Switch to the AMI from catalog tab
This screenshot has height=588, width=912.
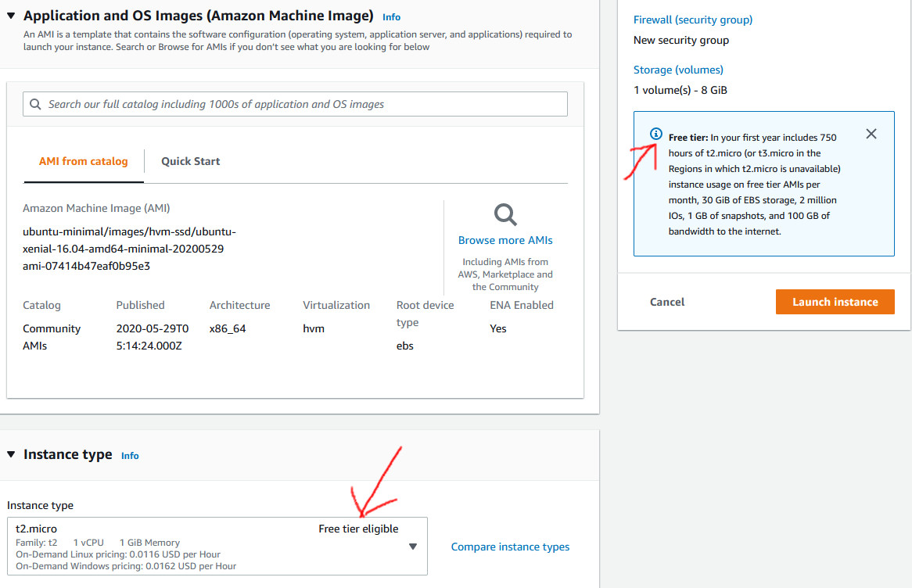pyautogui.click(x=83, y=161)
